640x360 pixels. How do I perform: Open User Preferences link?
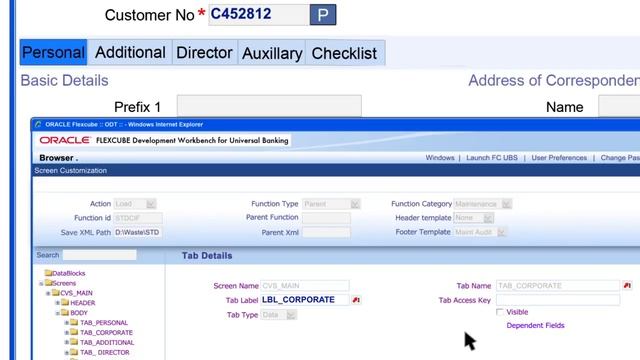[559, 158]
